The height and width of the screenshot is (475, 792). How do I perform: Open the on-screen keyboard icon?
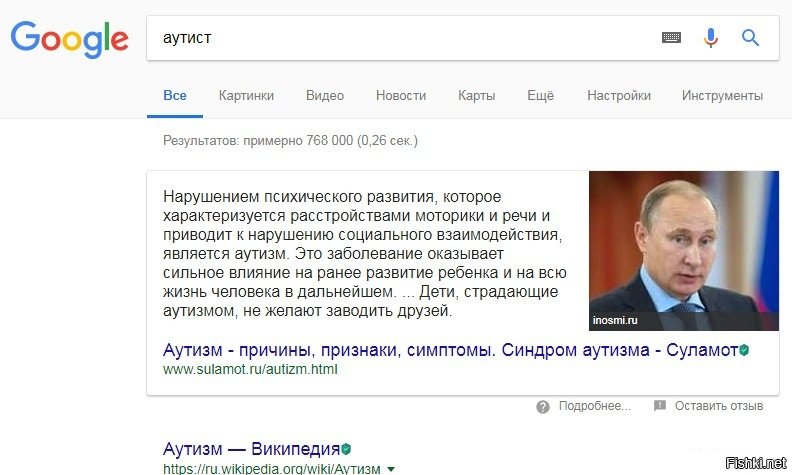pyautogui.click(x=671, y=37)
